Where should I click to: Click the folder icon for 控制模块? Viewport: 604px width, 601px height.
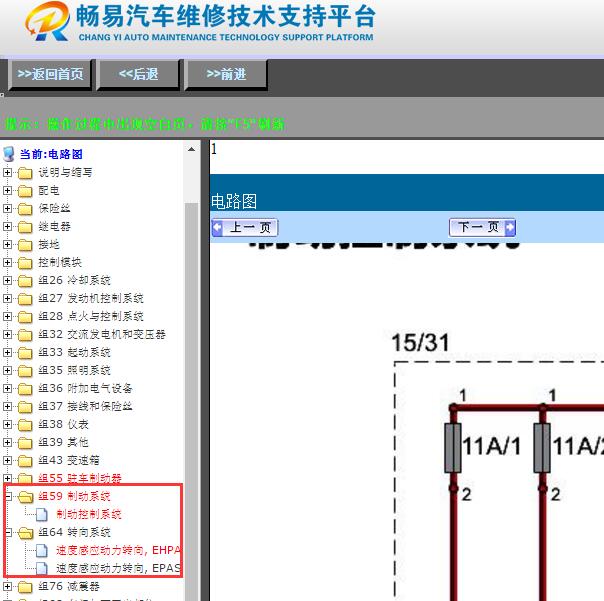click(x=25, y=263)
